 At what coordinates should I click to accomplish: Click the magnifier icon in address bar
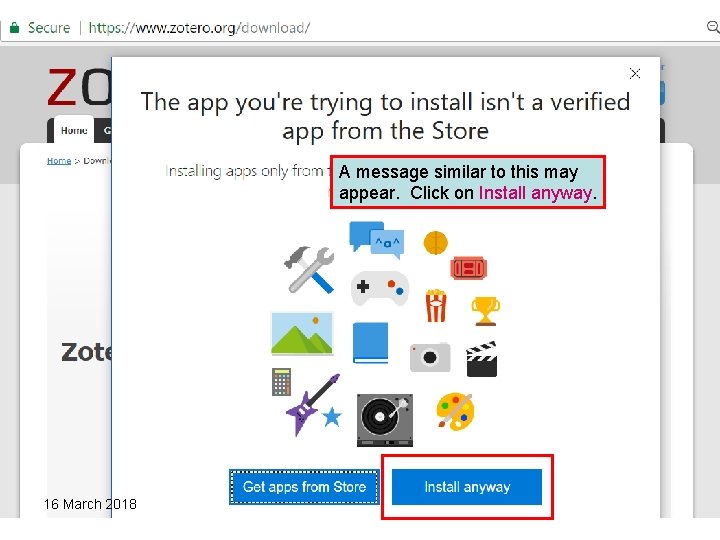tap(713, 27)
